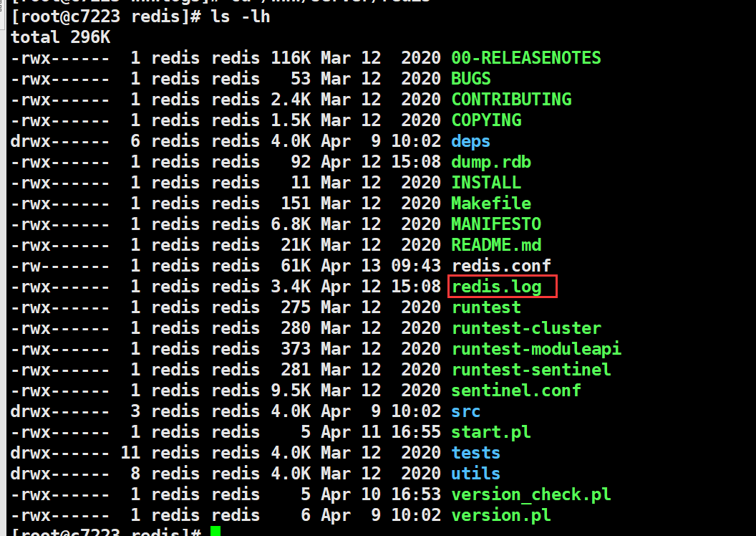Select the 280 size of runtest-cluster
Viewport: 756px width, 536px height.
296,328
